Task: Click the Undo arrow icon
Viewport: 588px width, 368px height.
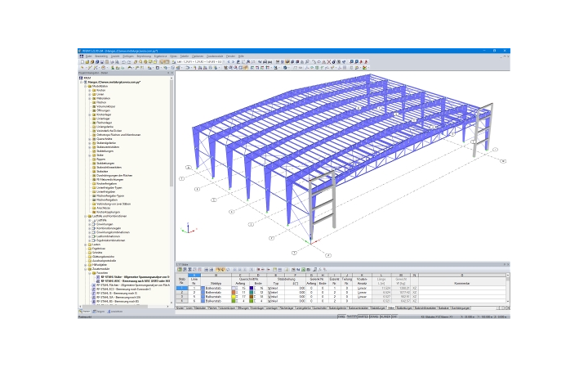Action: pyautogui.click(x=123, y=61)
